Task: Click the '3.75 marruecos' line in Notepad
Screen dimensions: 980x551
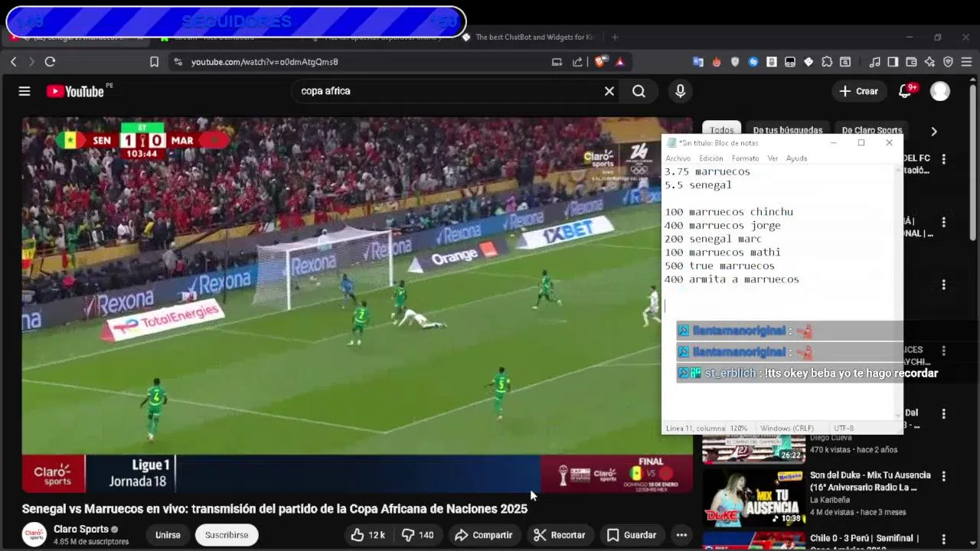Action: pyautogui.click(x=707, y=171)
